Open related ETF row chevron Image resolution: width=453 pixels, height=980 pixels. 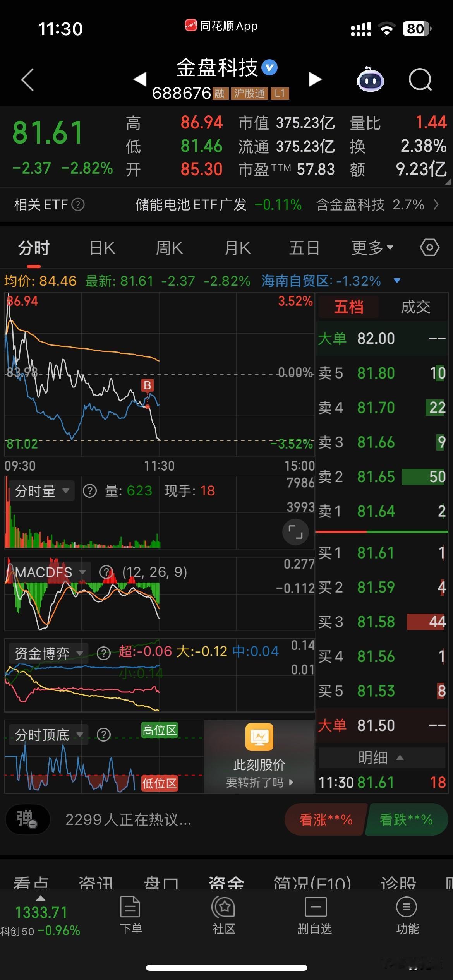click(436, 204)
